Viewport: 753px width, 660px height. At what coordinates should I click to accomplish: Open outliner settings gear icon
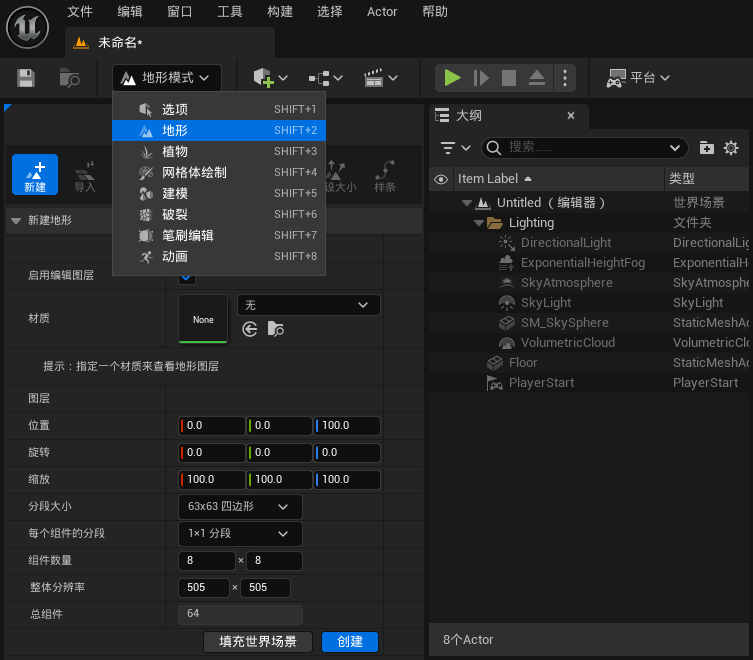click(x=731, y=148)
